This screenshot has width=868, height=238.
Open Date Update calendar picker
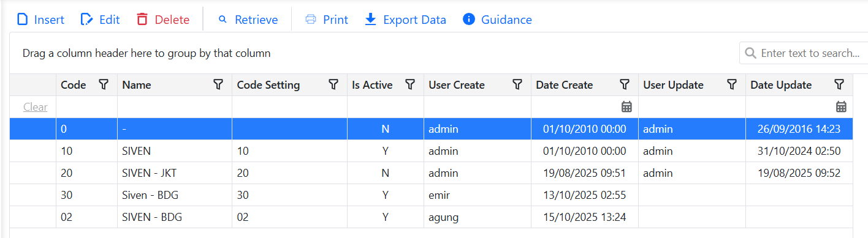(841, 107)
